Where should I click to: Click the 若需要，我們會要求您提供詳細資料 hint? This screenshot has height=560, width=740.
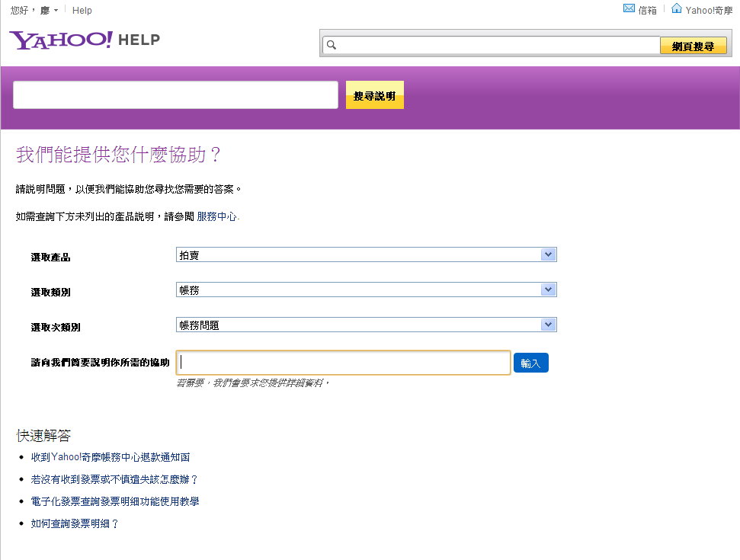pyautogui.click(x=252, y=383)
